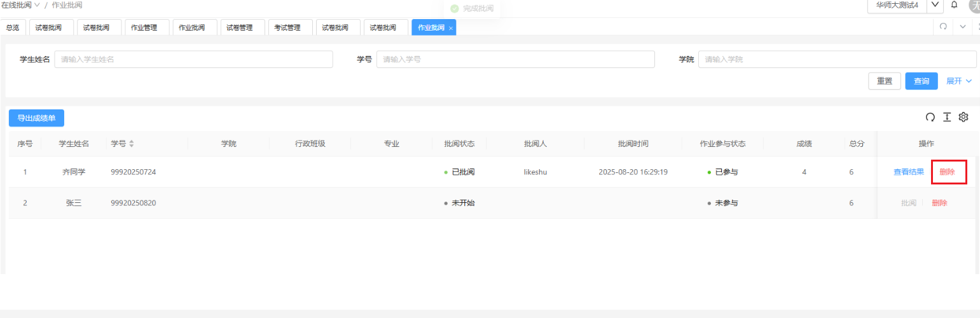Export grades with 导出成绩单 button
The height and width of the screenshot is (318, 980).
[x=36, y=118]
